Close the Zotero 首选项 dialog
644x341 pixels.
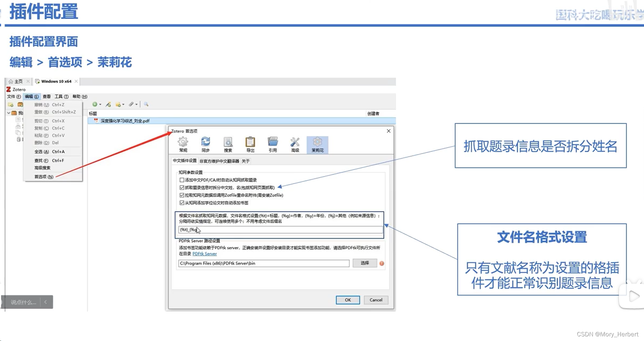[x=389, y=131]
